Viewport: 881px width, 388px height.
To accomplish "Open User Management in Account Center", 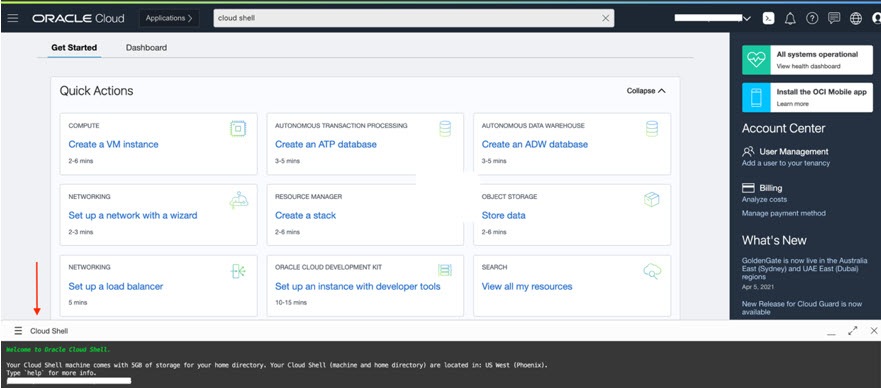I will pyautogui.click(x=793, y=152).
